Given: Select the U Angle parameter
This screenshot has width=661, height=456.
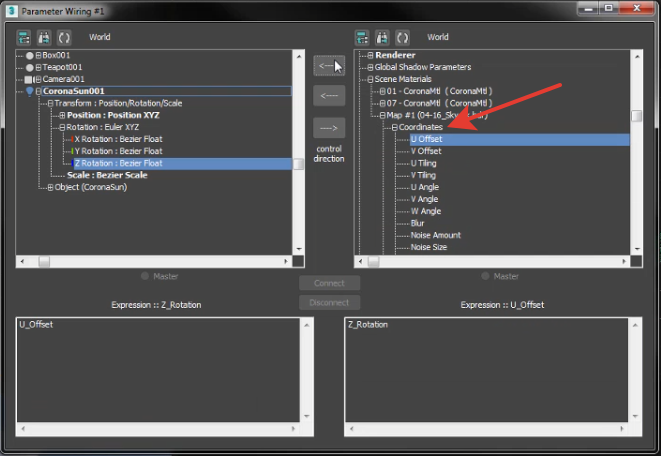Looking at the screenshot, I should (425, 187).
